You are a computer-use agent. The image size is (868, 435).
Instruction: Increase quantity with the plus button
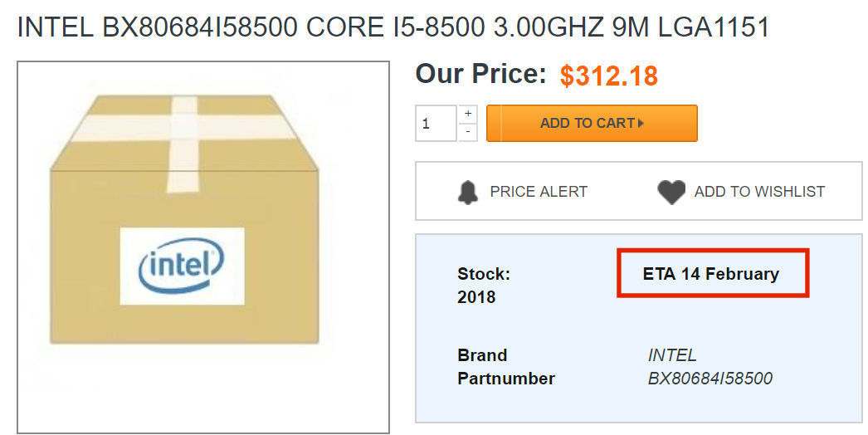tap(468, 114)
